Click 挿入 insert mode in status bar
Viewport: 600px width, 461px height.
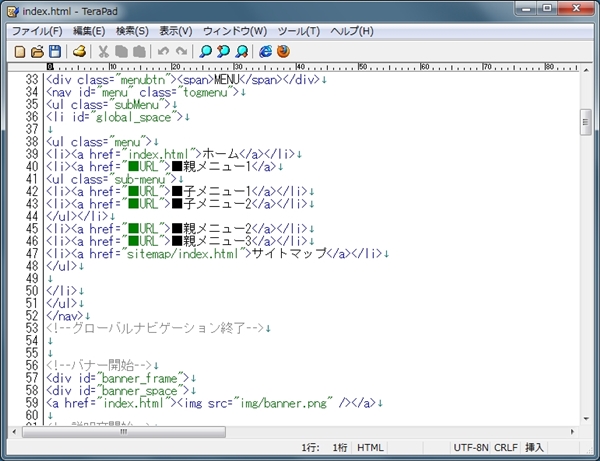(534, 447)
